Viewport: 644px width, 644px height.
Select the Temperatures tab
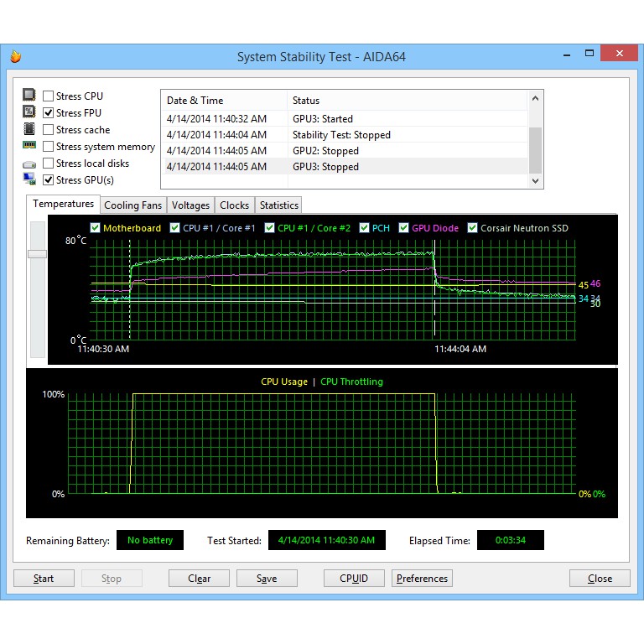tap(63, 204)
